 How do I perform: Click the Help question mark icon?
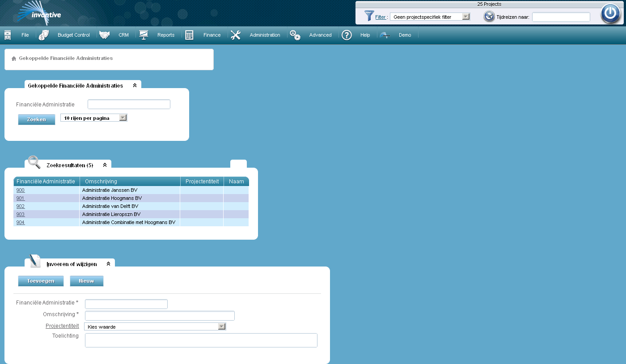coord(347,35)
